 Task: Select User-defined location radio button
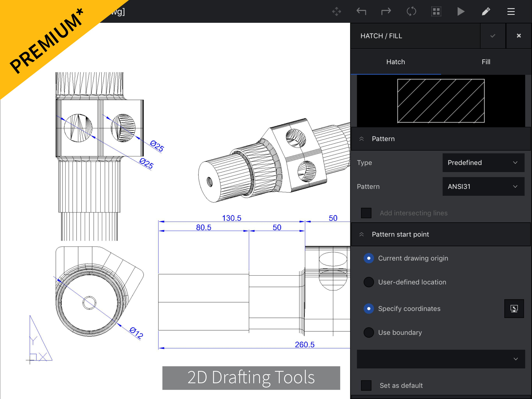click(x=368, y=282)
